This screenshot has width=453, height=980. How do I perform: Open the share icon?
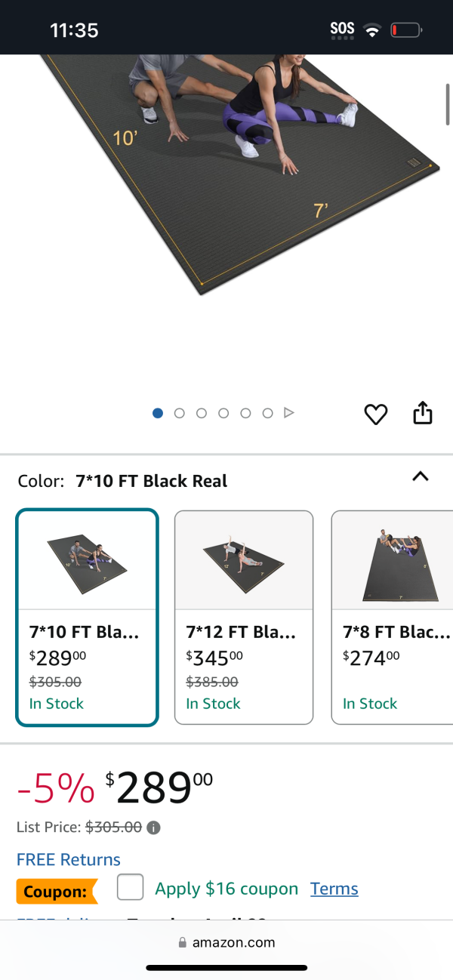click(423, 413)
